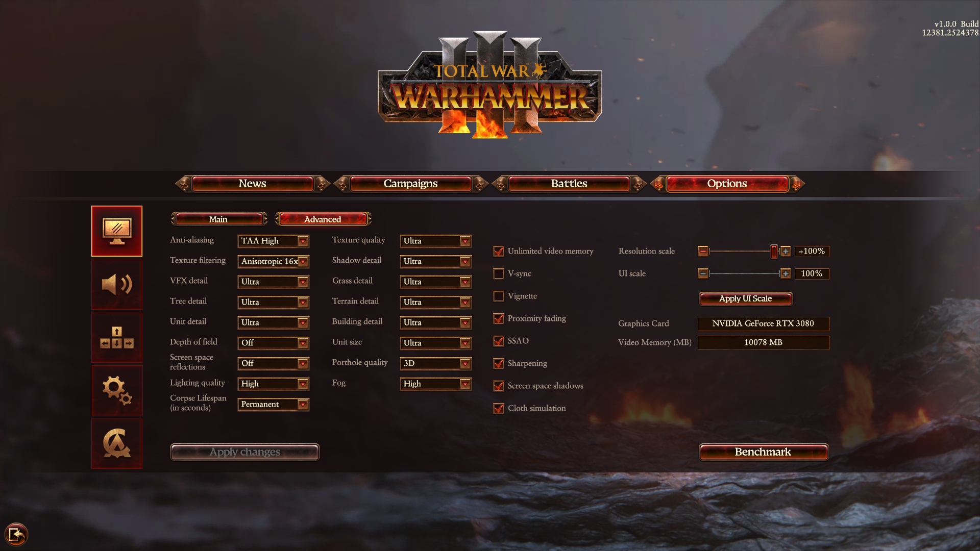
Task: Open the game settings gears icon
Action: [x=117, y=390]
